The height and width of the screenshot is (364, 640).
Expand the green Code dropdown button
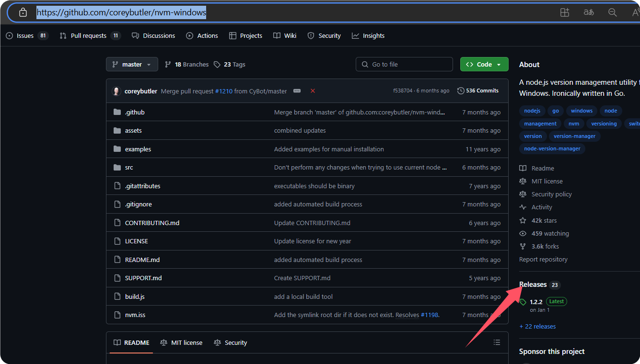[x=484, y=64]
